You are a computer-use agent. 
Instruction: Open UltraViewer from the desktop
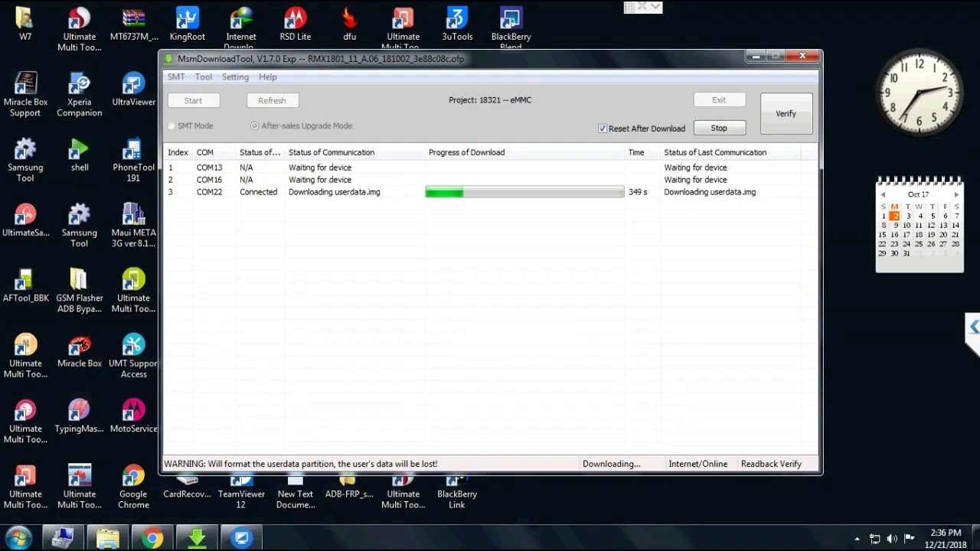pyautogui.click(x=134, y=90)
